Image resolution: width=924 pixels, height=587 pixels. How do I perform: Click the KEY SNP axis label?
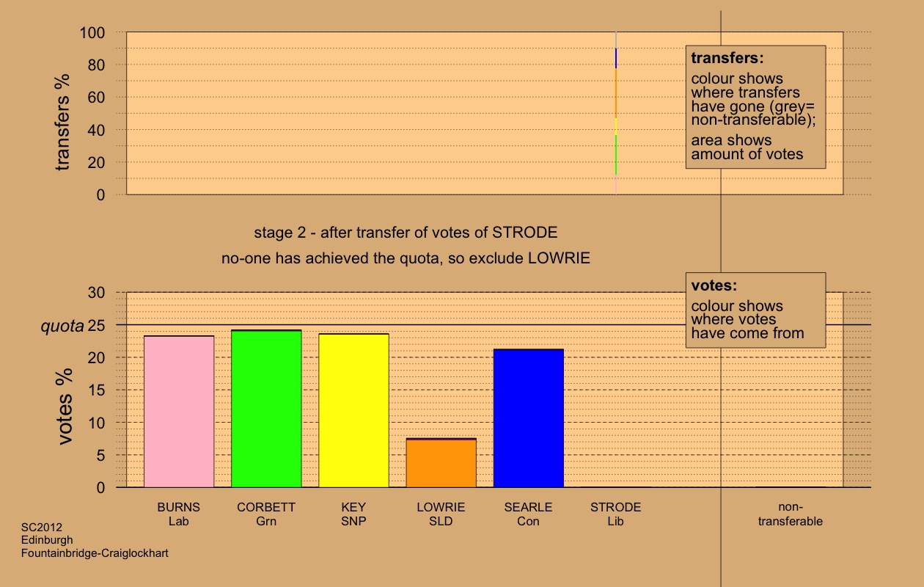tap(353, 514)
